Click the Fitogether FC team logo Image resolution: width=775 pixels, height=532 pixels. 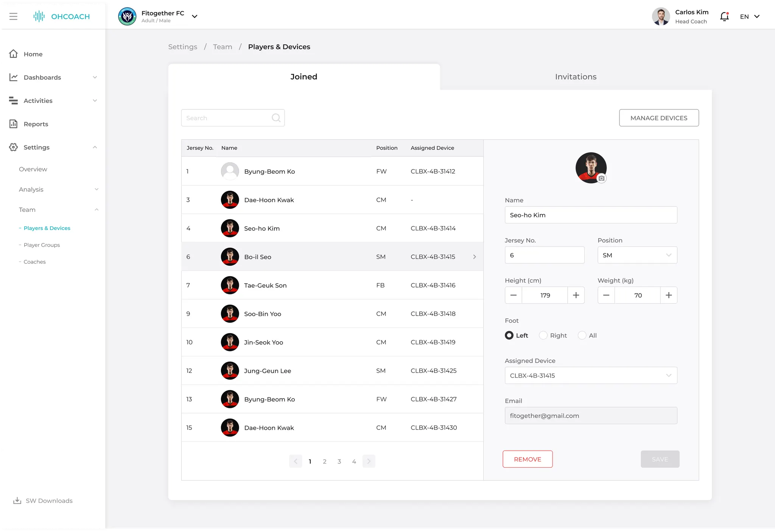[x=127, y=16]
